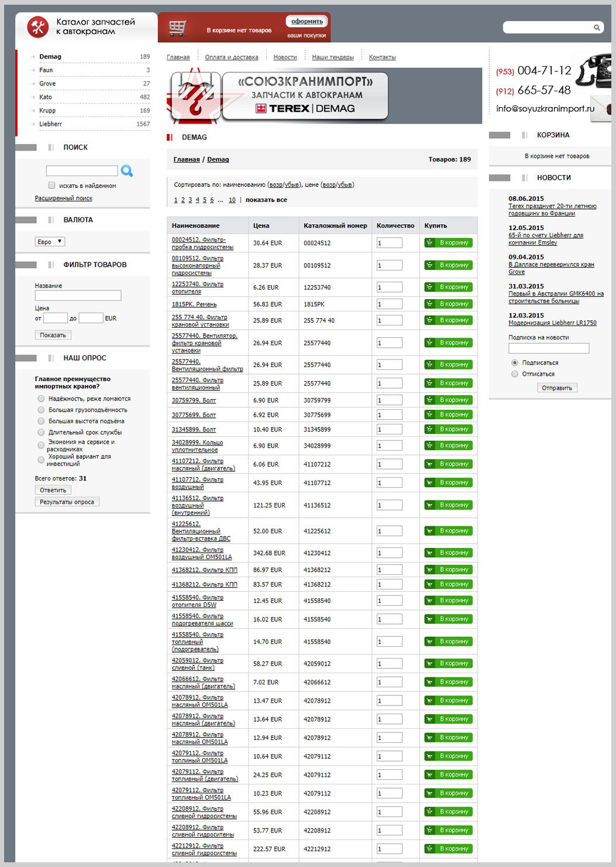The height and width of the screenshot is (867, 616).
Task: Open product link '41368212. Фильтр КПП' priced 86.97 EUR
Action: pos(205,570)
